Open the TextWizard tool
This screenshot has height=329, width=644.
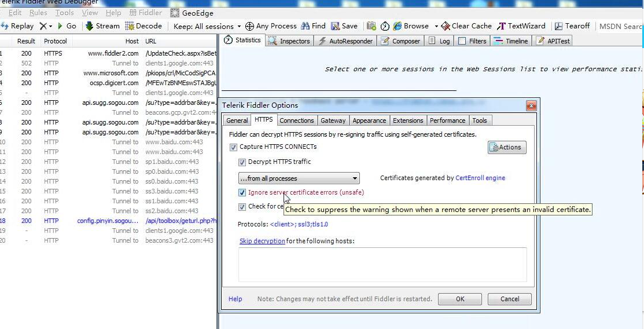521,26
